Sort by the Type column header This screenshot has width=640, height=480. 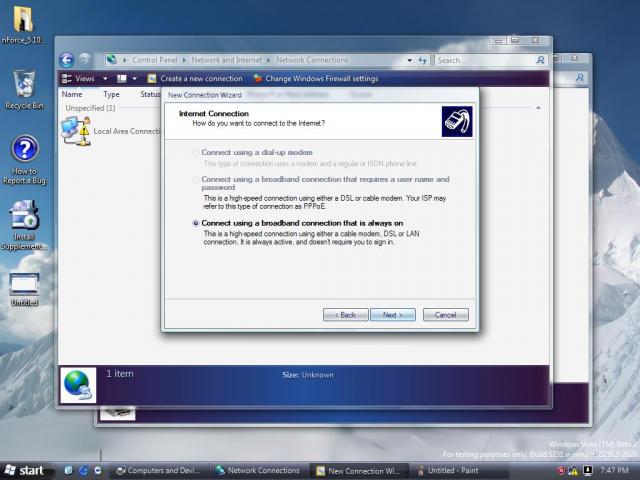tap(111, 94)
